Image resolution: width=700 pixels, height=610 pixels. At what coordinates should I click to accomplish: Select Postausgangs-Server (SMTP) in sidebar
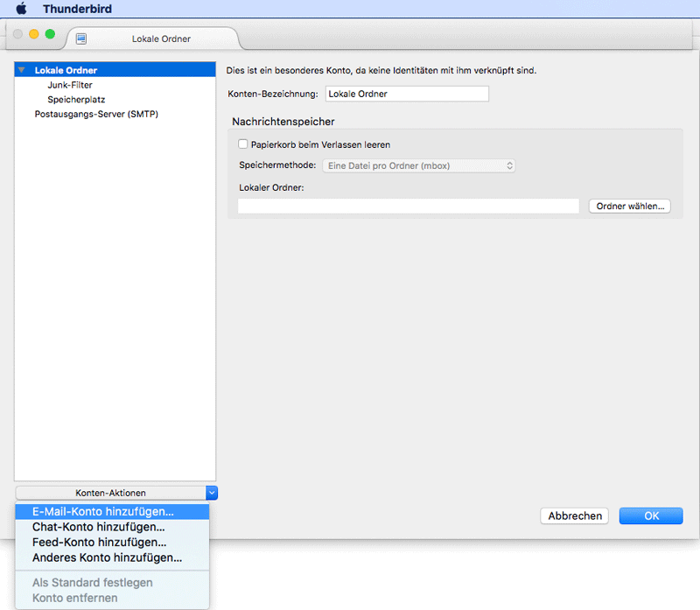pyautogui.click(x=96, y=114)
